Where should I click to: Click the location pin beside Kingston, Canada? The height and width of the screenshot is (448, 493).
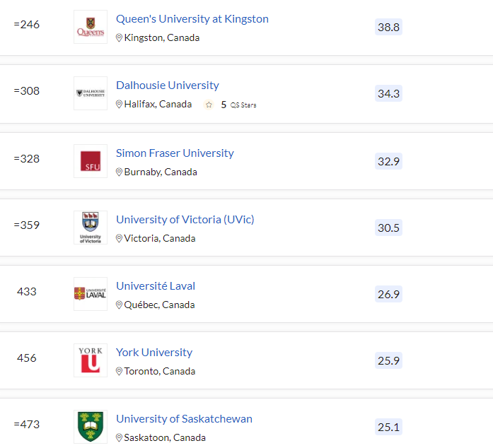119,38
